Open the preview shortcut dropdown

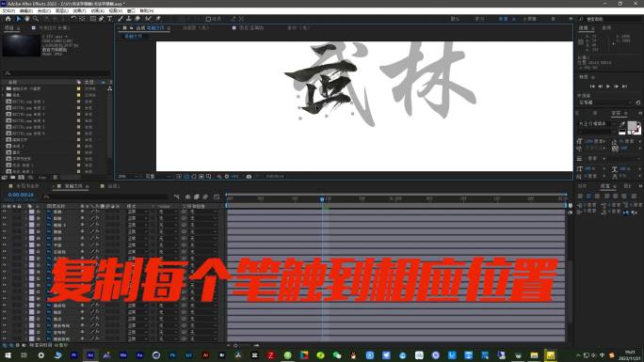(605, 102)
